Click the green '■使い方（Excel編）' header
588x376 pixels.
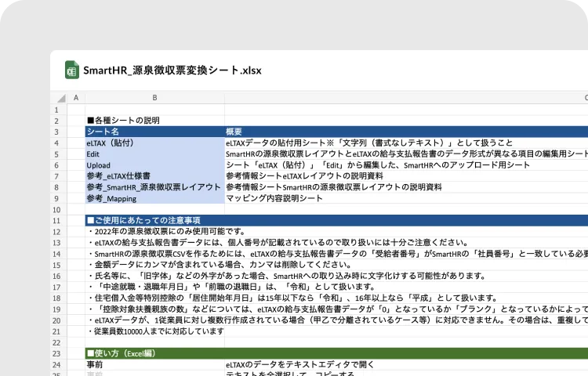(x=337, y=353)
